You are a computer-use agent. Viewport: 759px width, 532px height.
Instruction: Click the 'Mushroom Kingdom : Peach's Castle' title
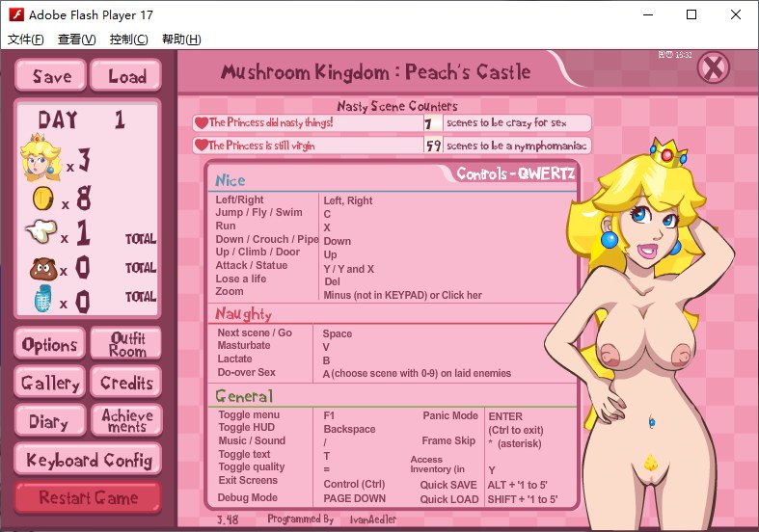[375, 72]
